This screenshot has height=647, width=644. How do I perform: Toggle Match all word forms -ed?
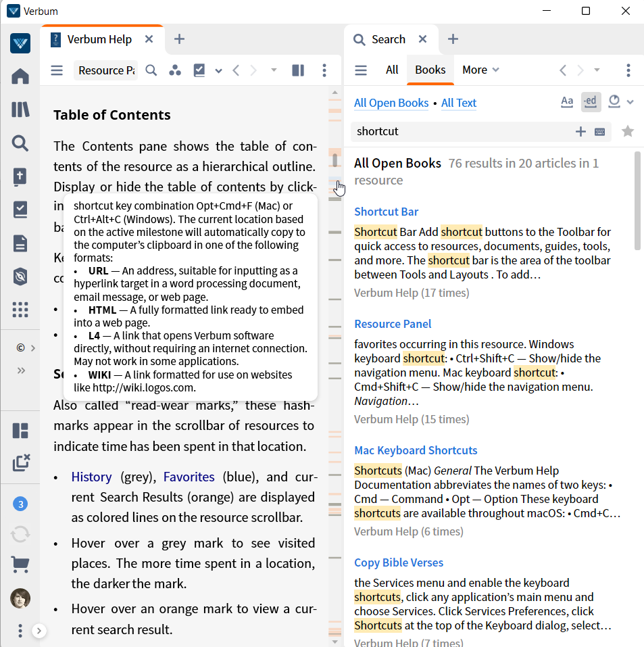point(591,101)
